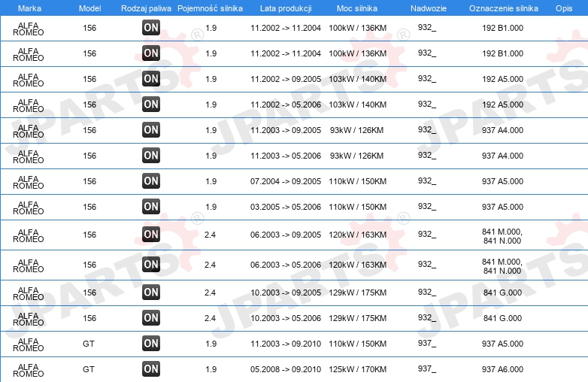Click 841 M.000, 841 N.000 in the 06.2003 -> 09.2005 row
The width and height of the screenshot is (588, 382).
point(502,236)
